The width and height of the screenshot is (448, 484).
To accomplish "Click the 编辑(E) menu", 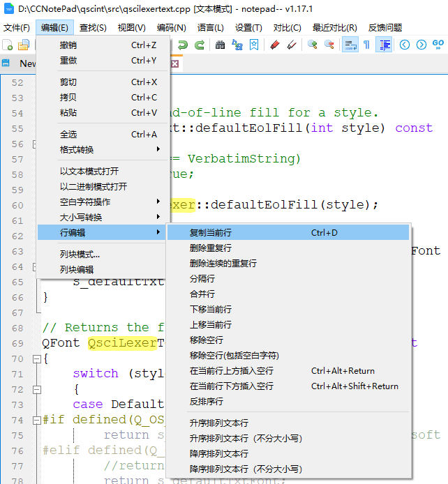I will pos(54,28).
